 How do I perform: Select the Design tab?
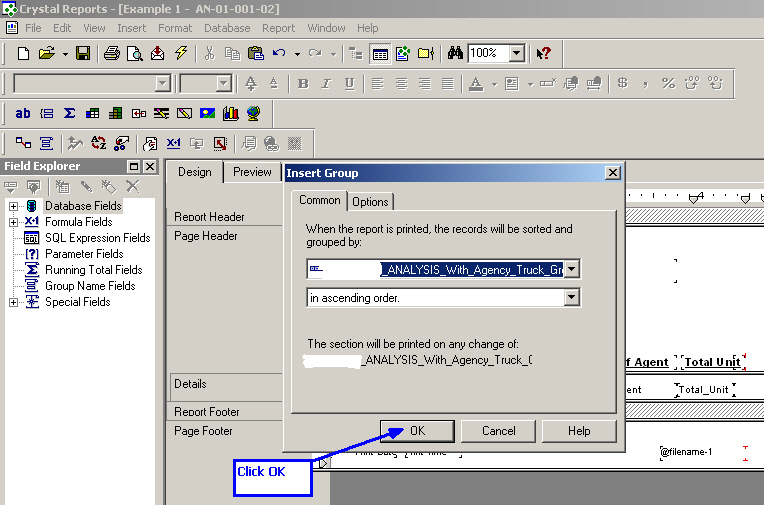(x=194, y=172)
